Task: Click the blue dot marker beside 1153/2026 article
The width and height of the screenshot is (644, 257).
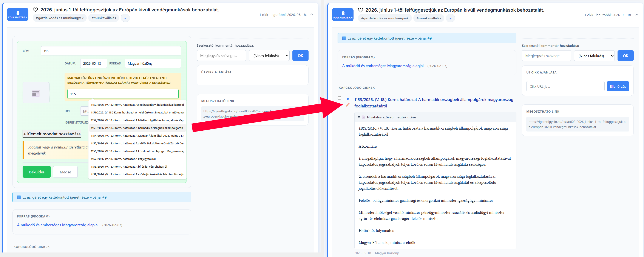Action: point(347,99)
